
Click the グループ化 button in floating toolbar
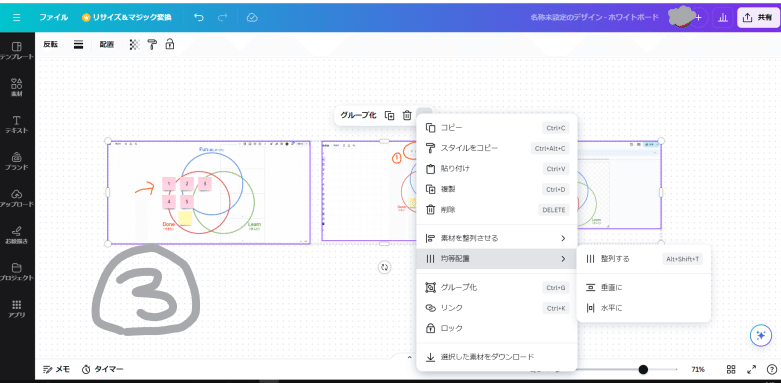358,115
